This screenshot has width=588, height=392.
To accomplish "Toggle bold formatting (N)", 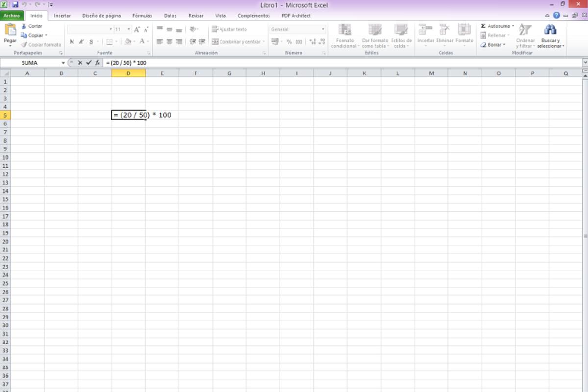I will (x=72, y=42).
